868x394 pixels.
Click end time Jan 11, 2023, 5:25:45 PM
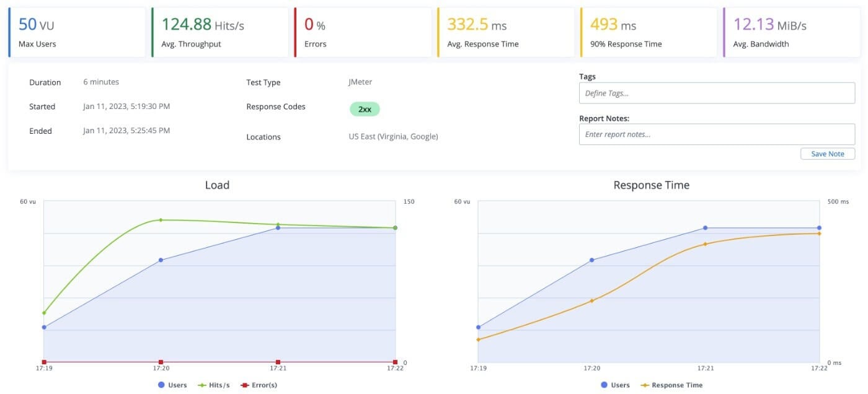pos(126,131)
